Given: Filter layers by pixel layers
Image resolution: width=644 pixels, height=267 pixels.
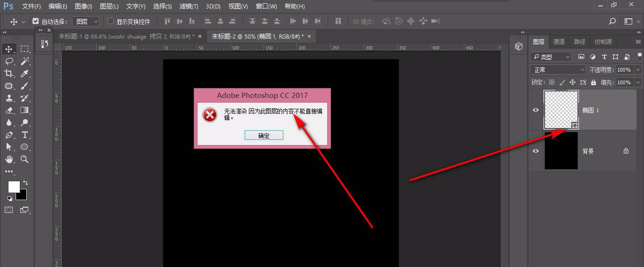Looking at the screenshot, I should point(581,57).
